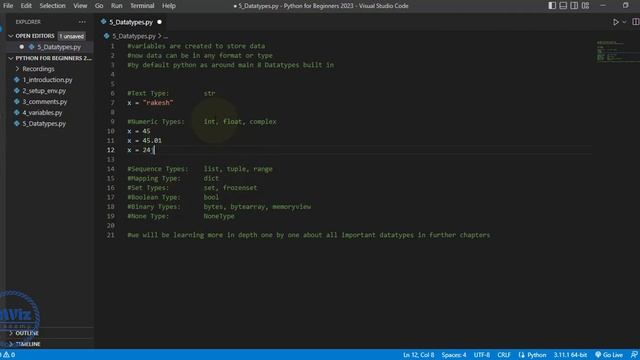Click the Python file icon in editor tab

point(104,22)
